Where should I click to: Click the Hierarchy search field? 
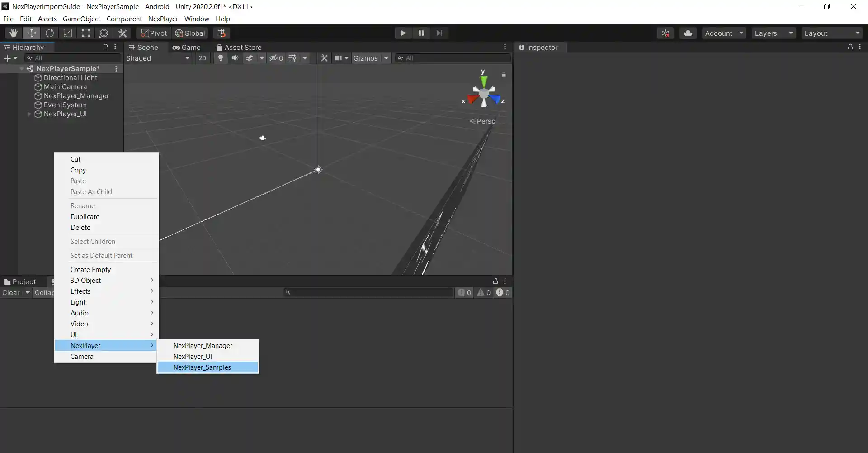point(72,58)
